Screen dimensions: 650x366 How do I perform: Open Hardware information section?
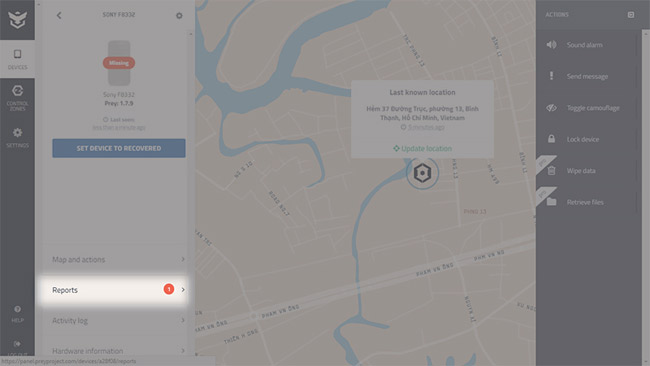coord(119,351)
